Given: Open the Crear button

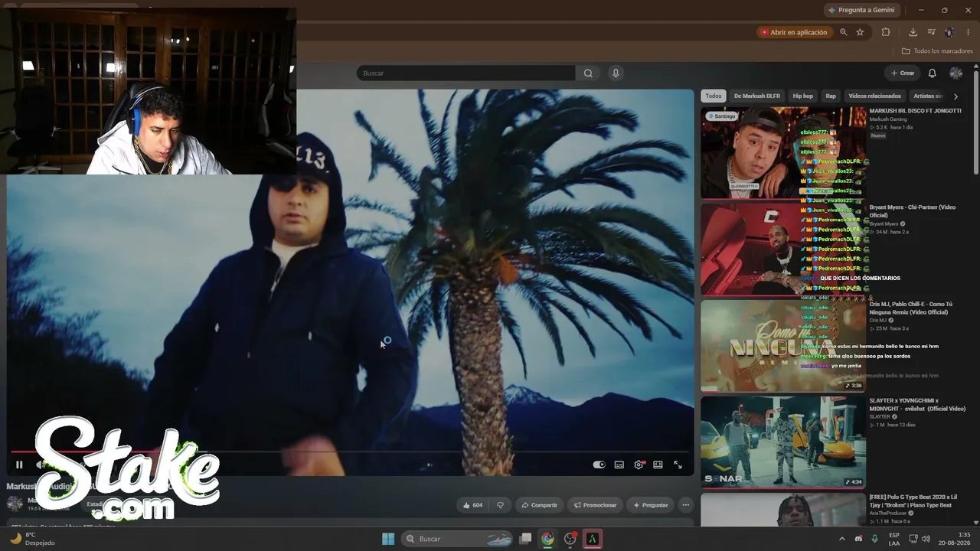Looking at the screenshot, I should tap(903, 73).
